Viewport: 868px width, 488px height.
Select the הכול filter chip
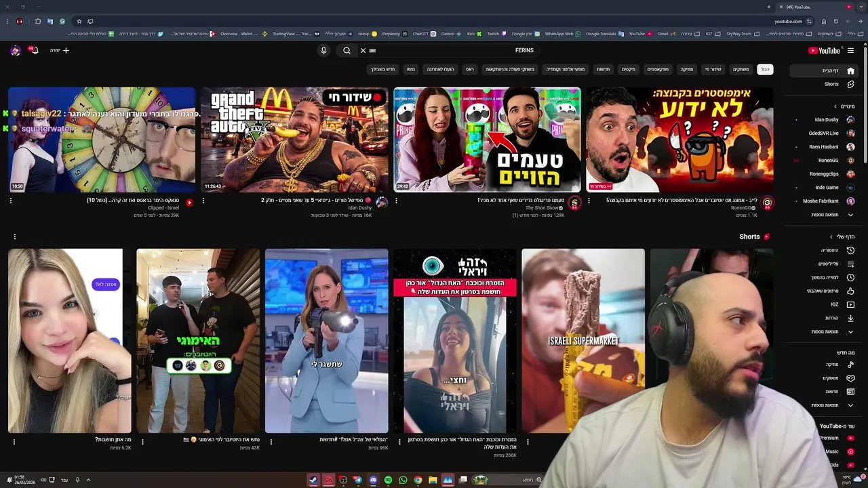pos(765,69)
